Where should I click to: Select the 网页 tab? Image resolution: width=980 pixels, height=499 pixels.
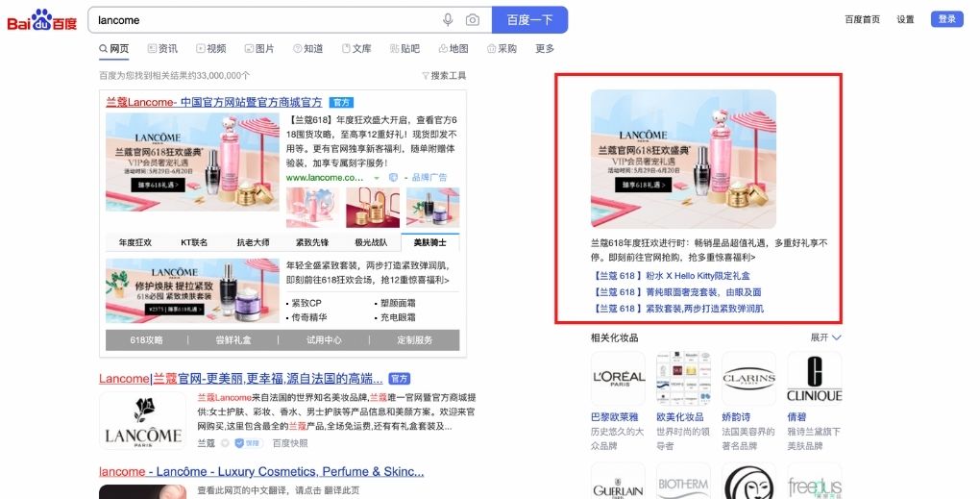[113, 49]
